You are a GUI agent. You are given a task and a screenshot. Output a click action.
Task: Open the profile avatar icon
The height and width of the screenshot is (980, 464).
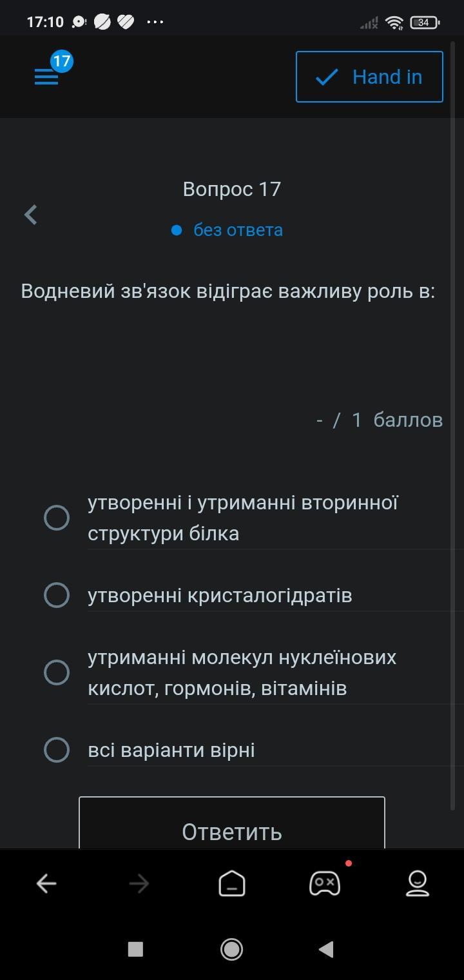pyautogui.click(x=418, y=883)
